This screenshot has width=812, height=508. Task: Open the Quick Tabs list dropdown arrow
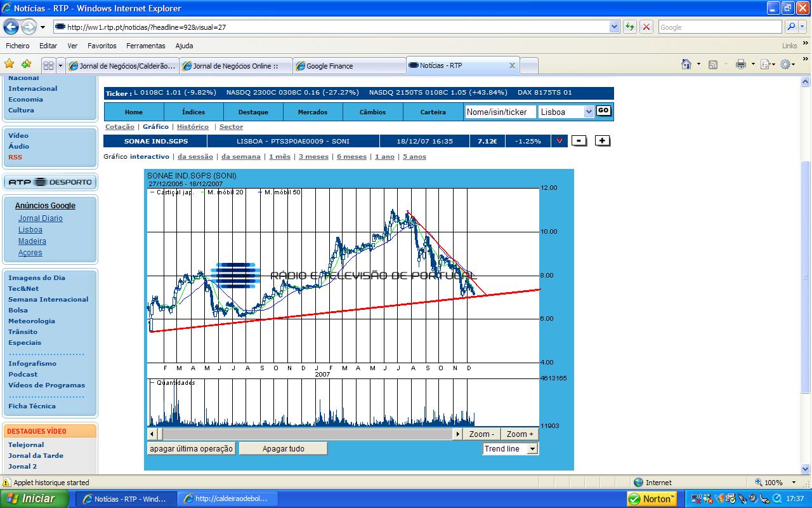pos(61,65)
